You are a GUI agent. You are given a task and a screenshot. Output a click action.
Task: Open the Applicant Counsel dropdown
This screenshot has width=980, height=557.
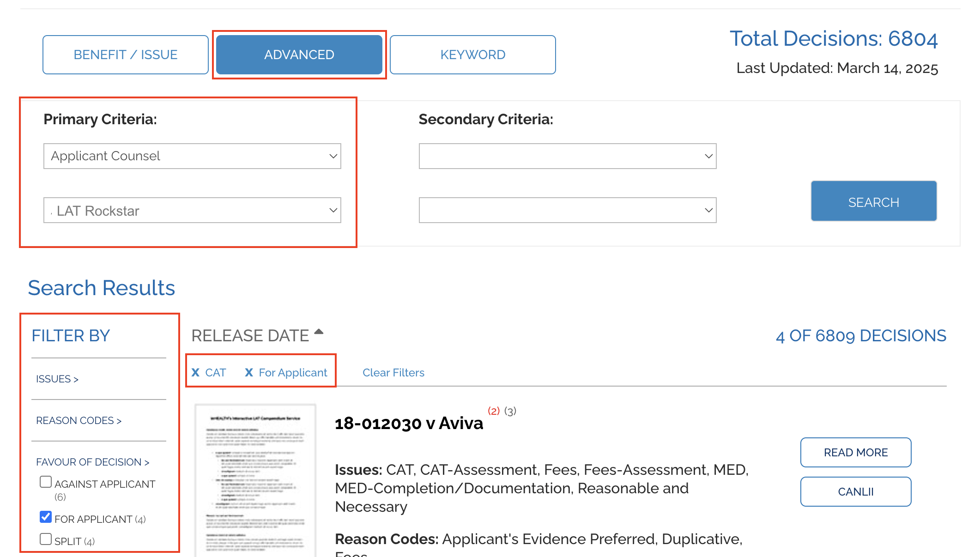[192, 156]
